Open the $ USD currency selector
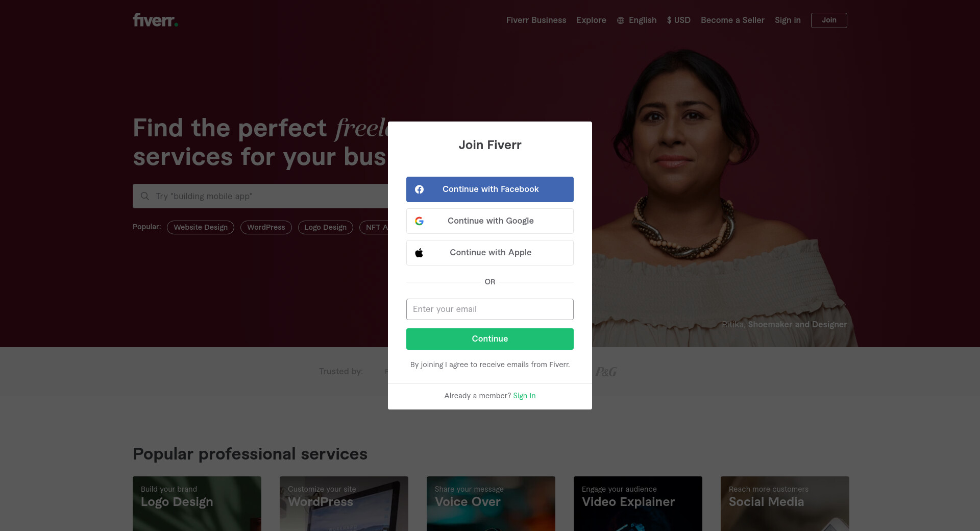 (x=678, y=20)
